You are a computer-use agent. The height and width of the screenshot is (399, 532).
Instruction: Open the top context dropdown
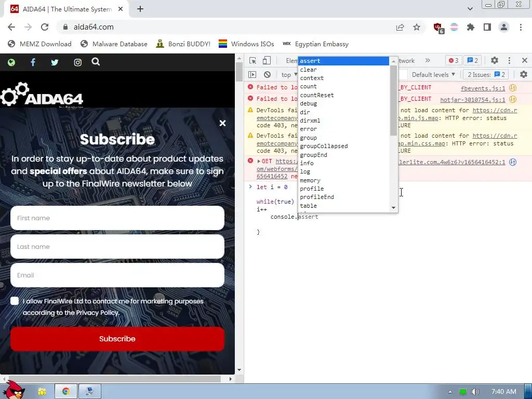click(289, 75)
